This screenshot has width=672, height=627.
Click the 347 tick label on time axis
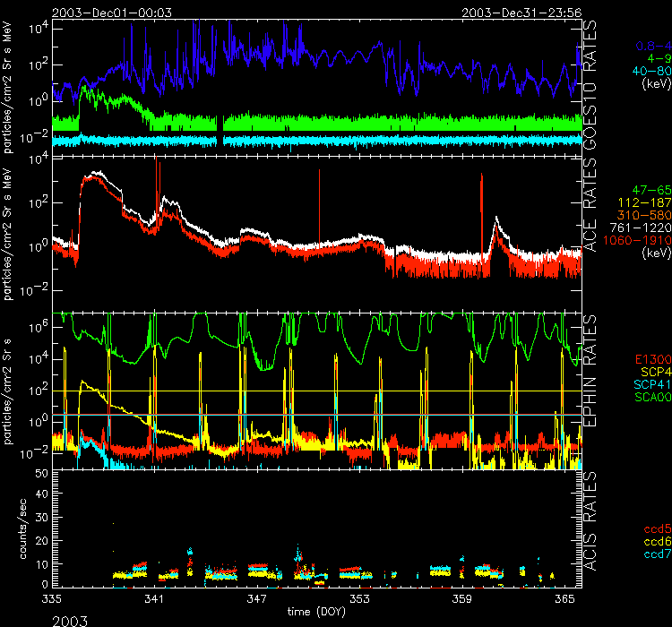[x=257, y=597]
